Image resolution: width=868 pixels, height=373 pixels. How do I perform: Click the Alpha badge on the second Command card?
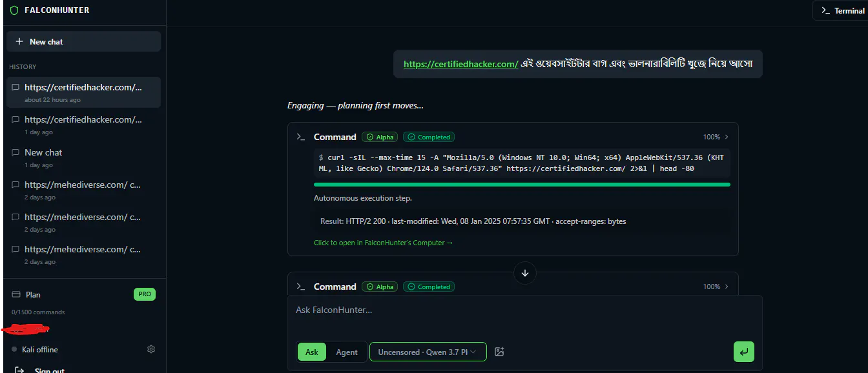(379, 287)
